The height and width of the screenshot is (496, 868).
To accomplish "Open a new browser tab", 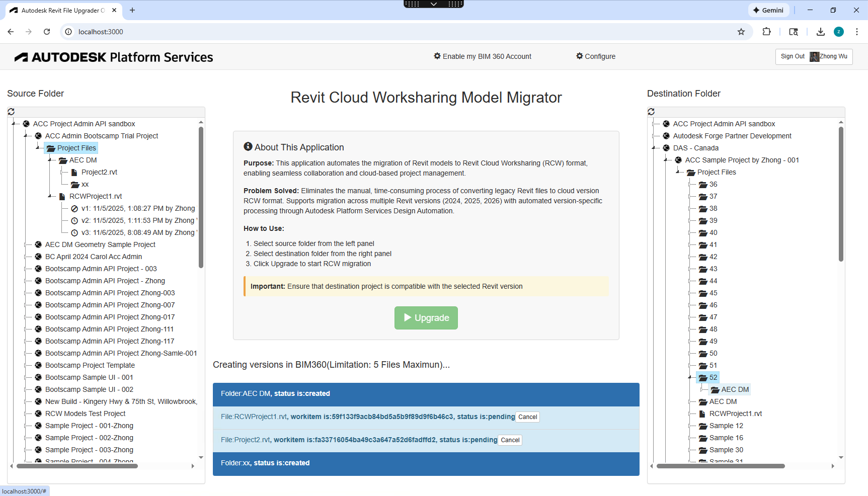I will pos(132,10).
